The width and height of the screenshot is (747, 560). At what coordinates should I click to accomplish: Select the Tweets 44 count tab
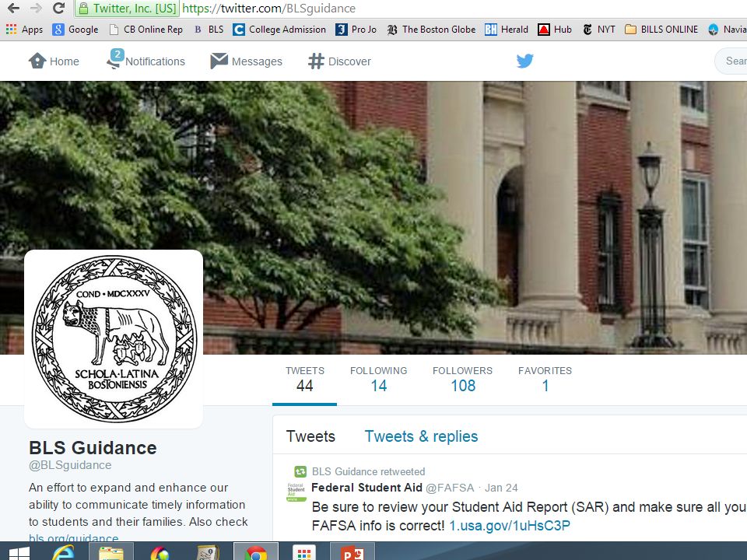tap(304, 379)
